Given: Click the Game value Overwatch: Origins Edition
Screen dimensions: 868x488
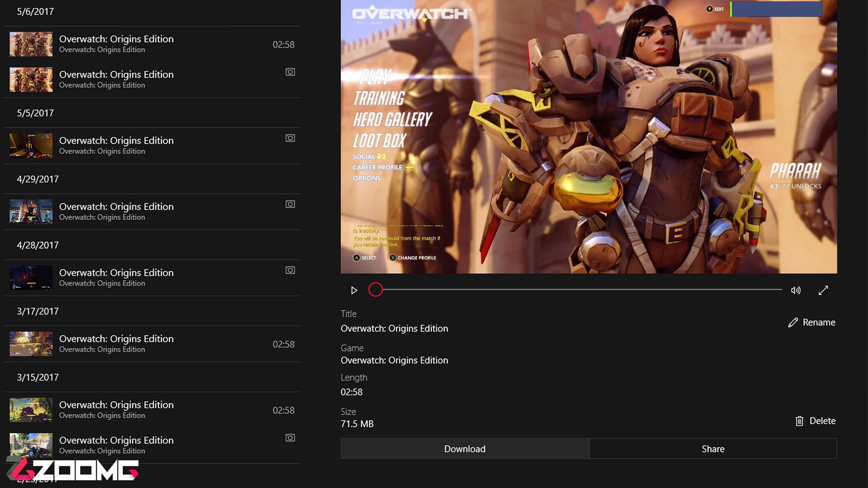Looking at the screenshot, I should (x=394, y=361).
